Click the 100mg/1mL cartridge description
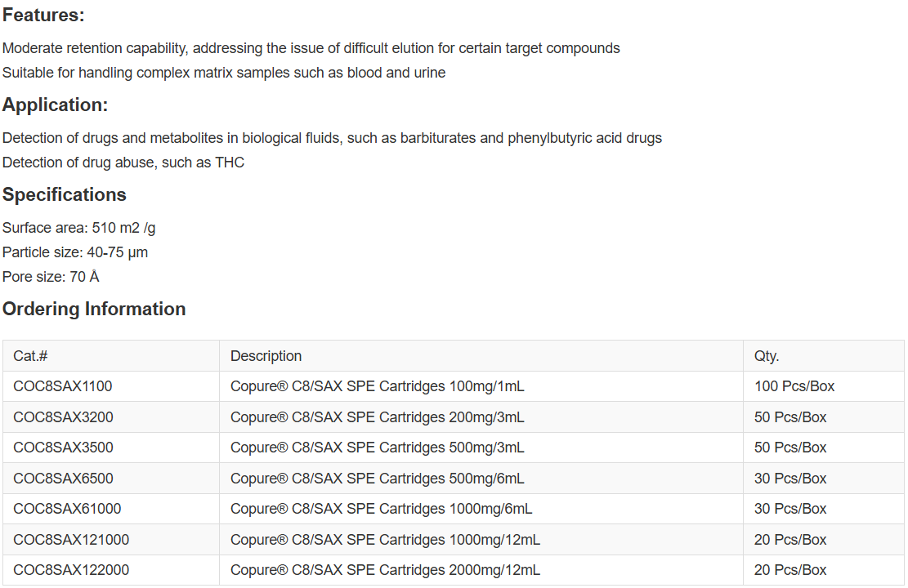Viewport: 908px width, 588px height. pyautogui.click(x=377, y=386)
